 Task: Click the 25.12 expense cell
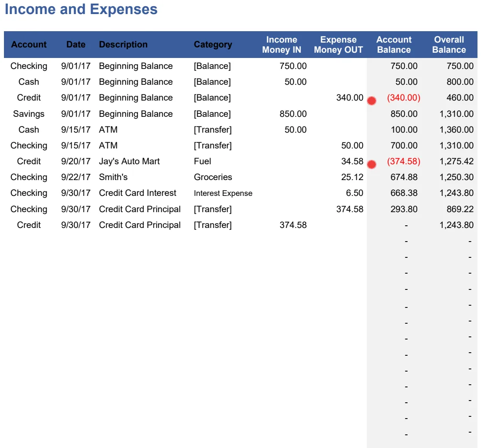click(x=352, y=177)
